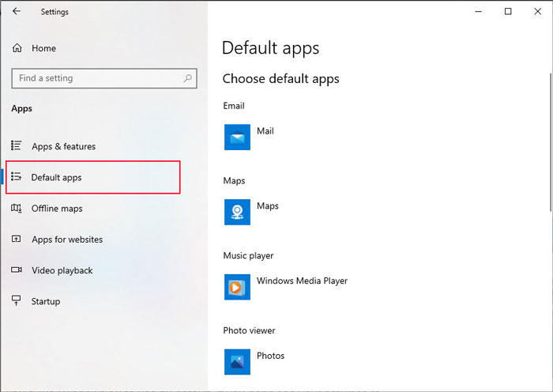Go to Offline maps section

(57, 209)
